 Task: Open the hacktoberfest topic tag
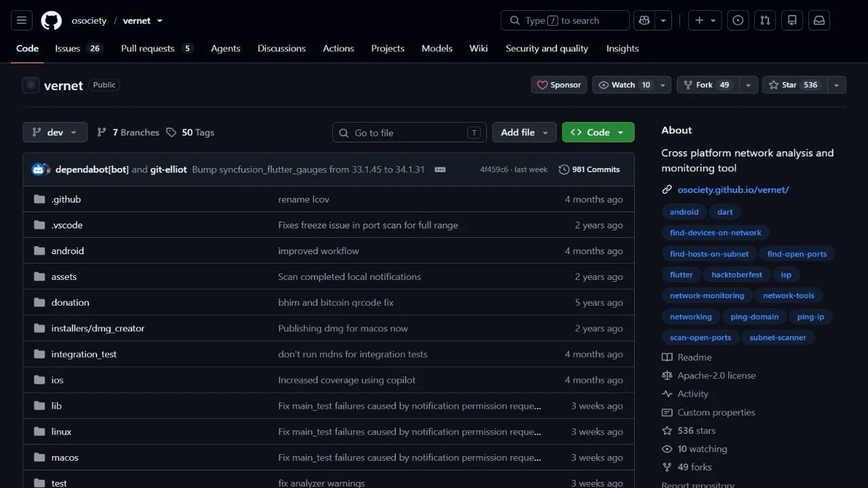coord(737,274)
